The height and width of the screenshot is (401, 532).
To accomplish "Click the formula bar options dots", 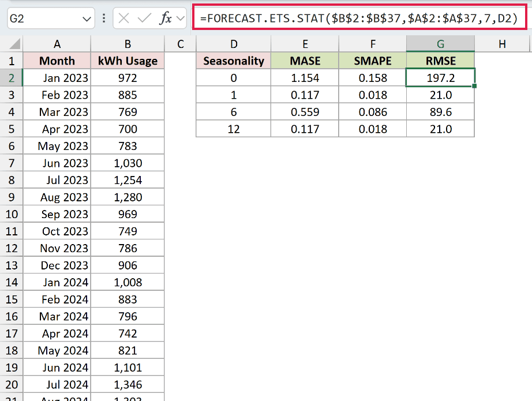I will click(x=104, y=18).
